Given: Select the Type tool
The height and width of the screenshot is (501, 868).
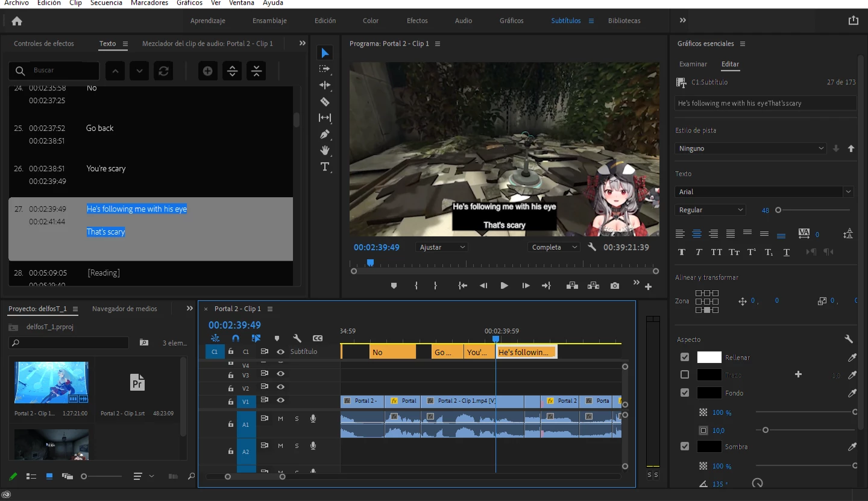Looking at the screenshot, I should click(x=325, y=167).
